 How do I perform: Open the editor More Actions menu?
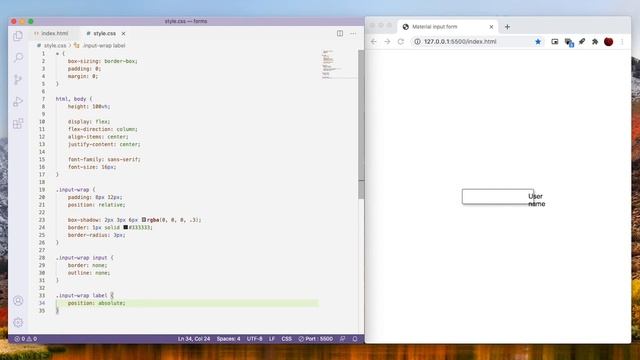tap(353, 33)
